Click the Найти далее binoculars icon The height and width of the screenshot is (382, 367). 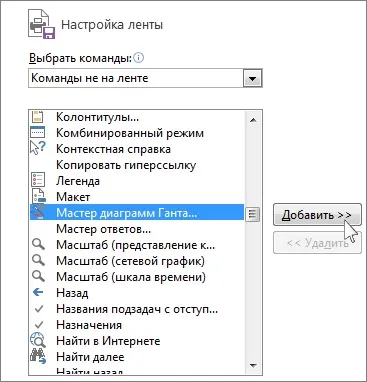point(38,357)
